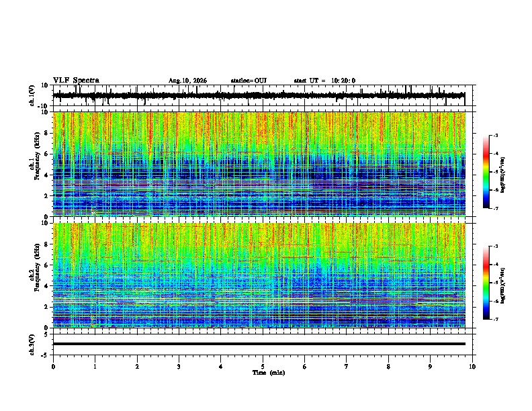Click the log(PSD) label next to ch.2 color scale
532x411 pixels.
click(503, 285)
